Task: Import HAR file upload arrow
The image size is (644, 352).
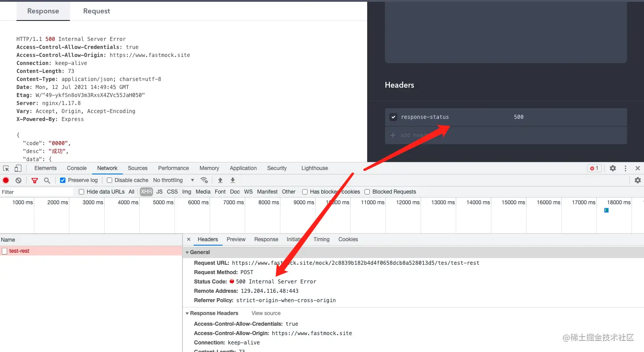Action: click(x=220, y=180)
